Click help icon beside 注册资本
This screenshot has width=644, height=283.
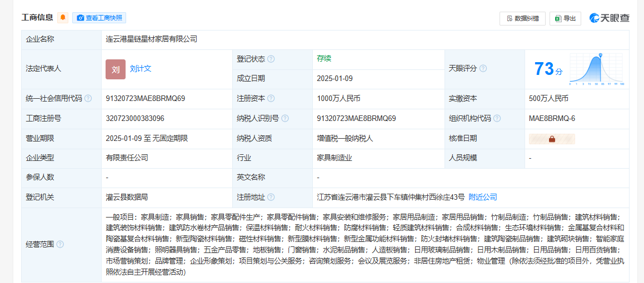(x=271, y=99)
